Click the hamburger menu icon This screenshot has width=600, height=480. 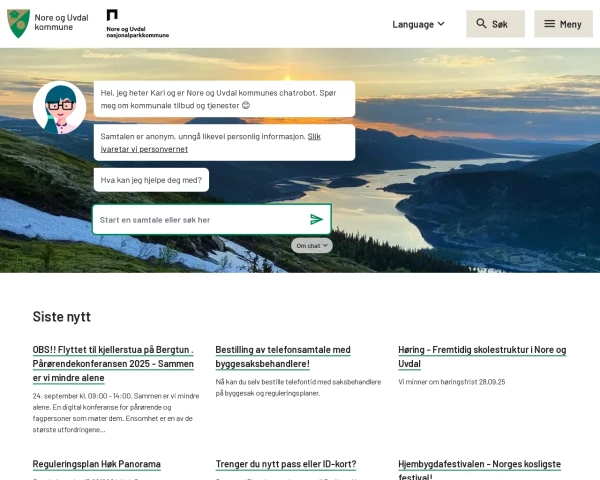[x=548, y=24]
